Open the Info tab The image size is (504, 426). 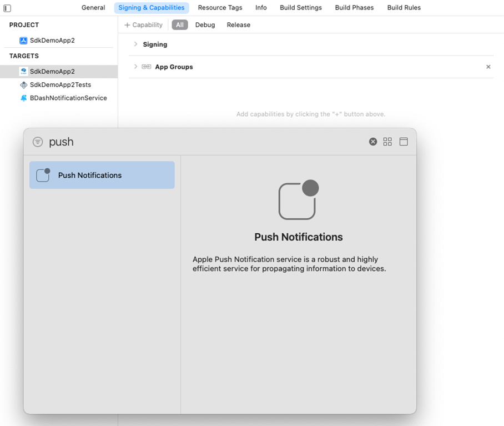[261, 8]
